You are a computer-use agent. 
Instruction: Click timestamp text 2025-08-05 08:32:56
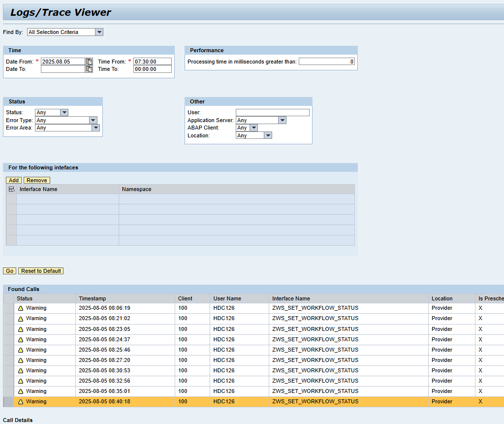(104, 381)
